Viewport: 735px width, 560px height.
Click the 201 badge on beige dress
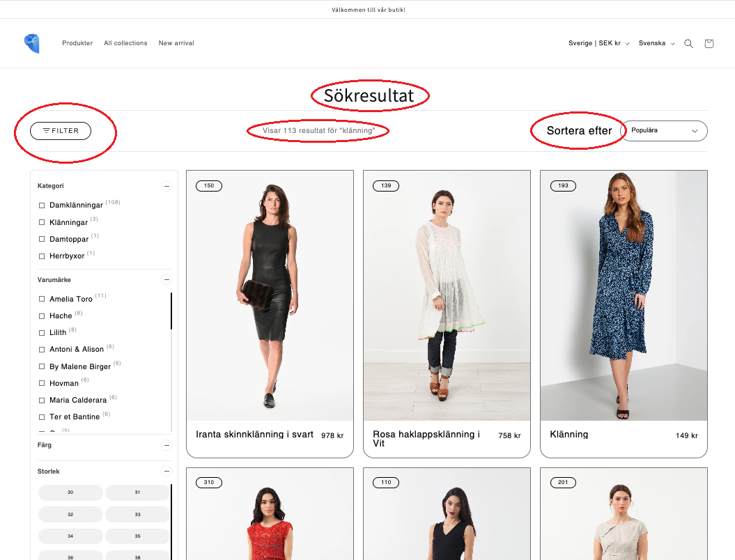point(563,483)
